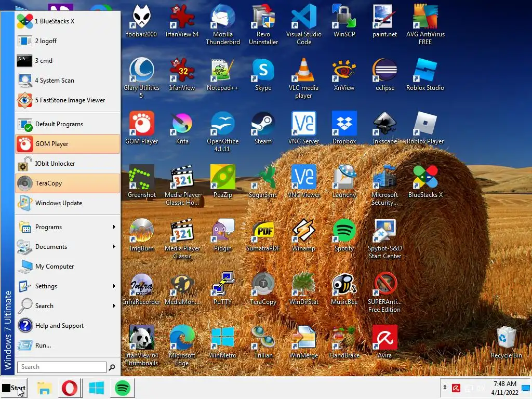
Task: Select the Roblox Studio desktop icon
Action: [x=425, y=74]
